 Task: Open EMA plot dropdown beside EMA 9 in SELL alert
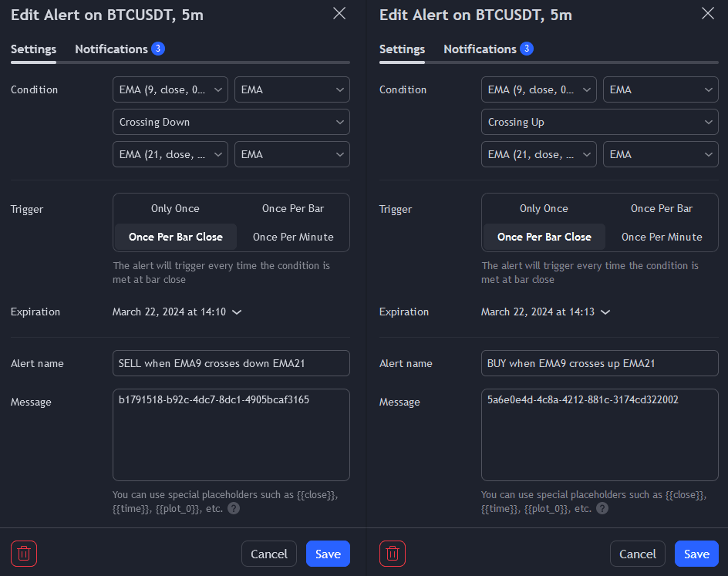tap(292, 89)
